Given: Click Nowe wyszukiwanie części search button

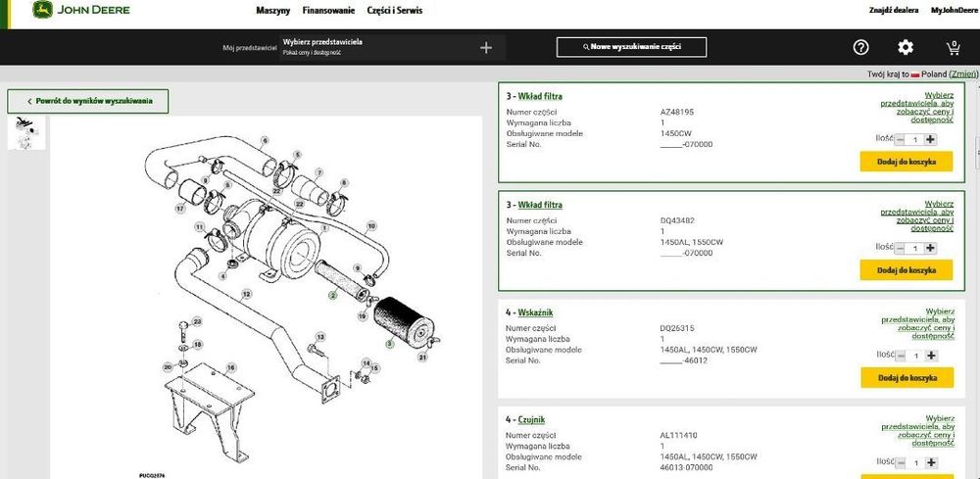Looking at the screenshot, I should [x=631, y=47].
